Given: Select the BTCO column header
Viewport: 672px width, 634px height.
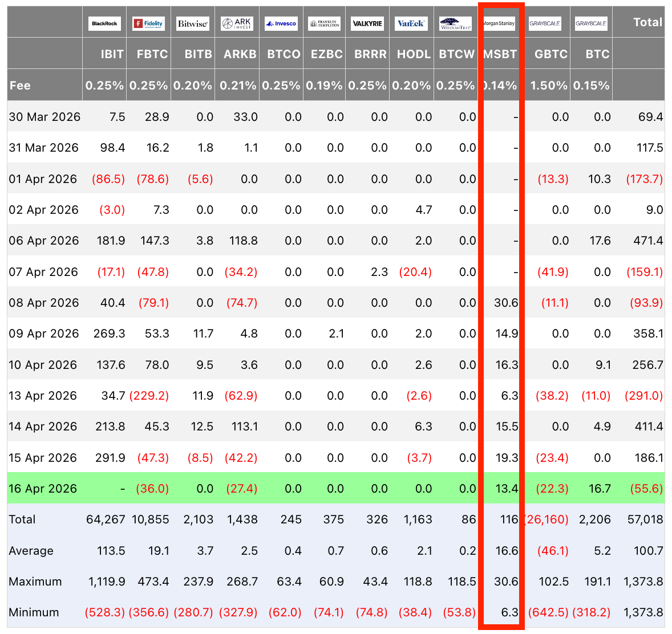Looking at the screenshot, I should [284, 54].
